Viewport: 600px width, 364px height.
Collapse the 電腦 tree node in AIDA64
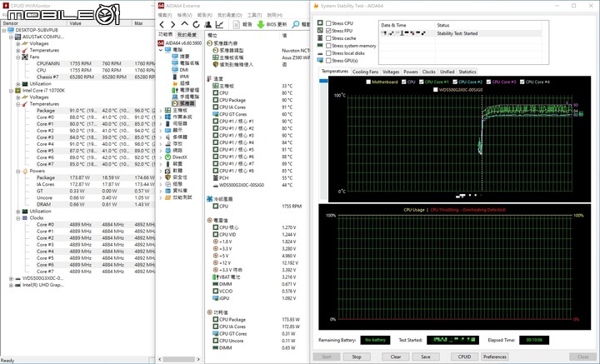coord(161,50)
